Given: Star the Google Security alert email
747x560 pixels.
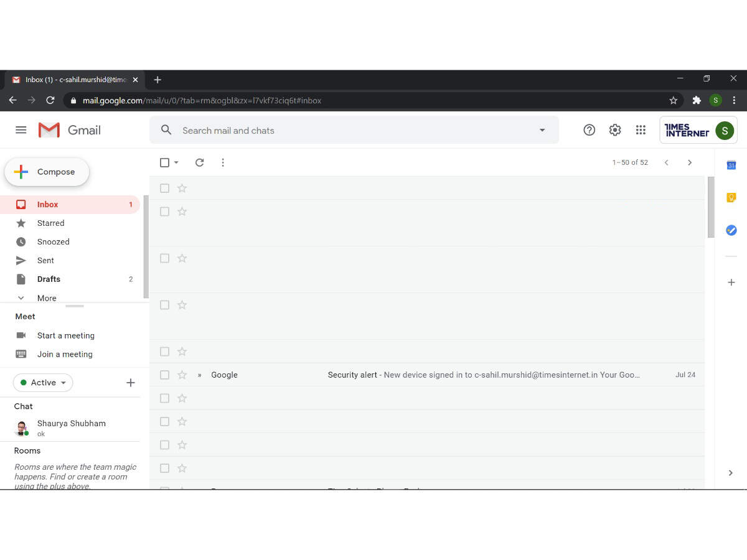Looking at the screenshot, I should click(182, 375).
